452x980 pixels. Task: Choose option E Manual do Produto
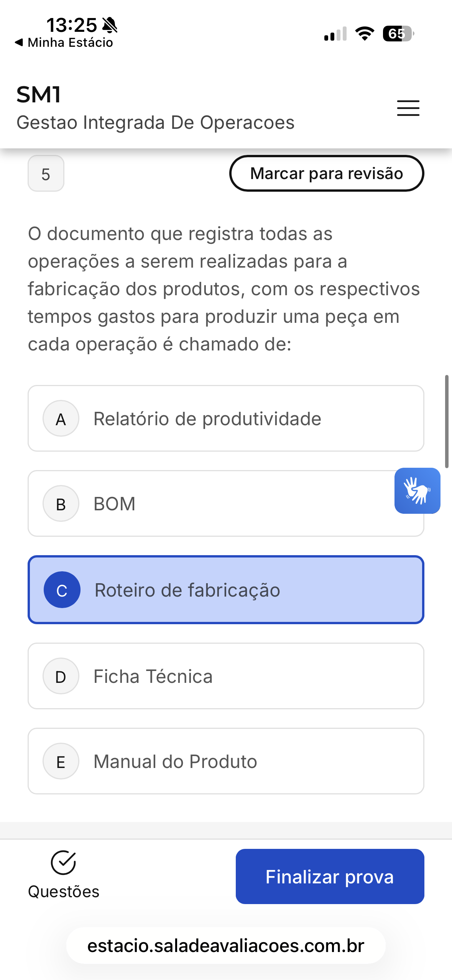click(226, 761)
